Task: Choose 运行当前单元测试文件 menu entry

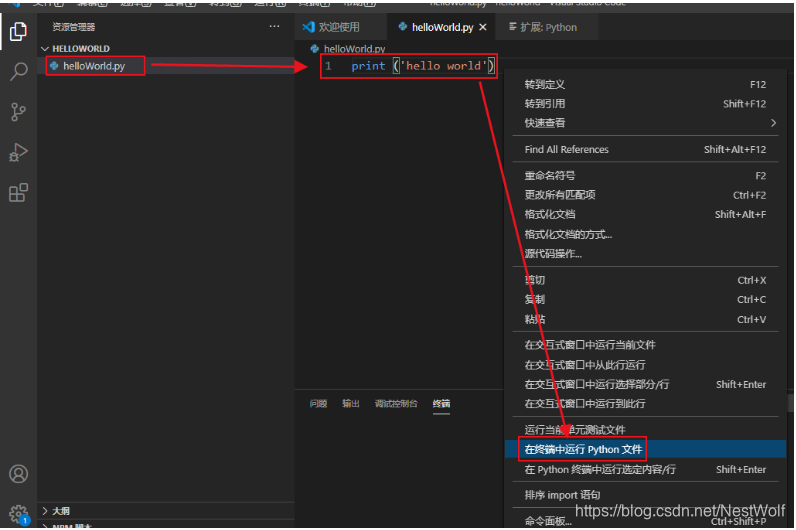Action: click(645, 430)
